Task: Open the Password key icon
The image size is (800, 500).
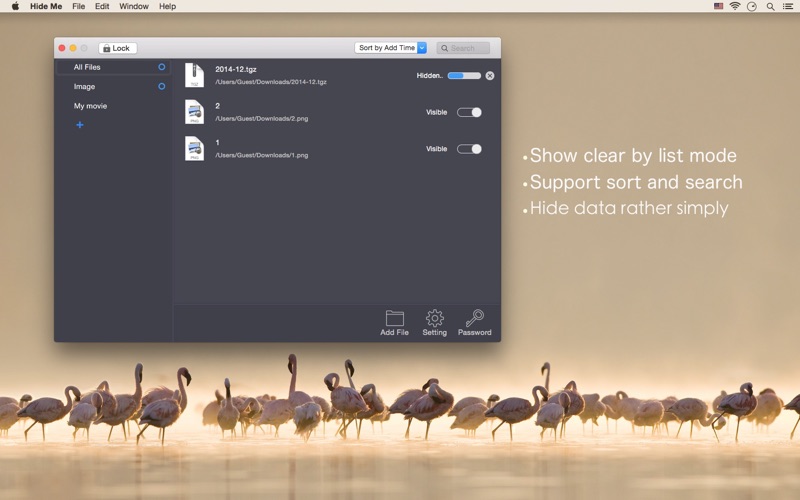Action: point(474,318)
